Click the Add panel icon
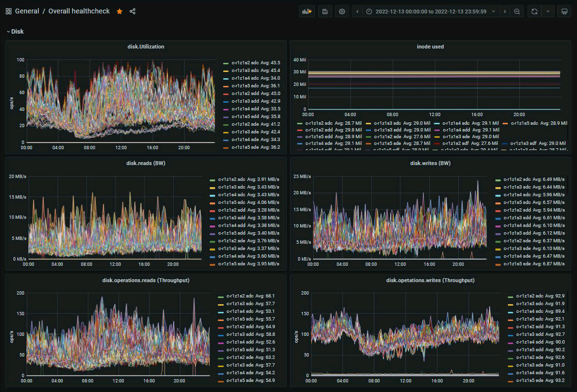Screen dimensions: 577x392 click(x=306, y=12)
